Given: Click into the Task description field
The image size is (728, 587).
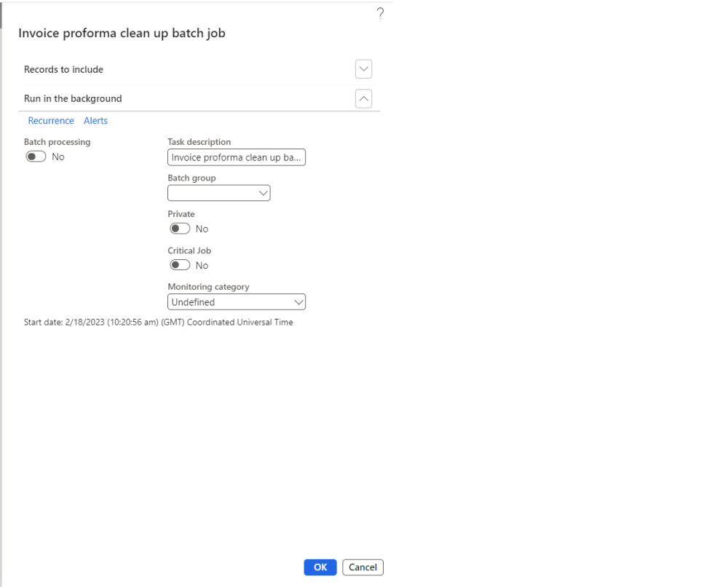Looking at the screenshot, I should coord(236,157).
